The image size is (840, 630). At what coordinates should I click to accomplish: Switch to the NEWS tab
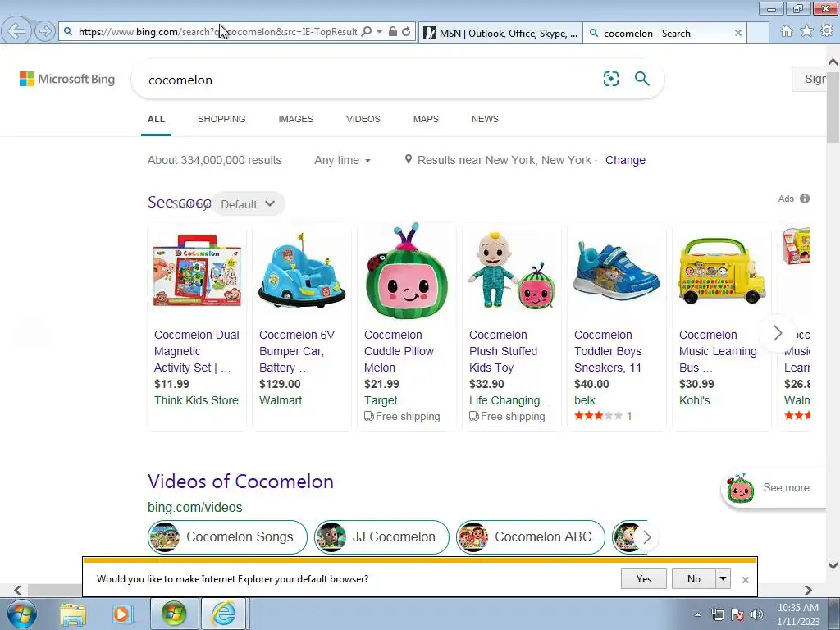coord(485,119)
